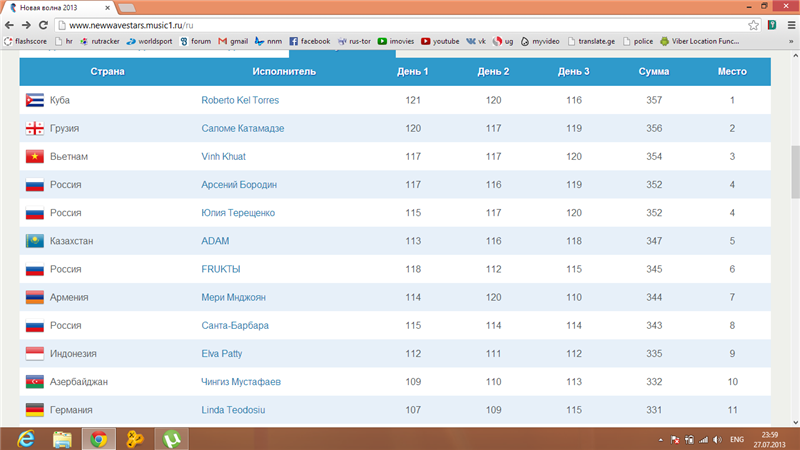Open performer link FRUKTЫ
Screen dimensions: 800x450
[x=220, y=269]
